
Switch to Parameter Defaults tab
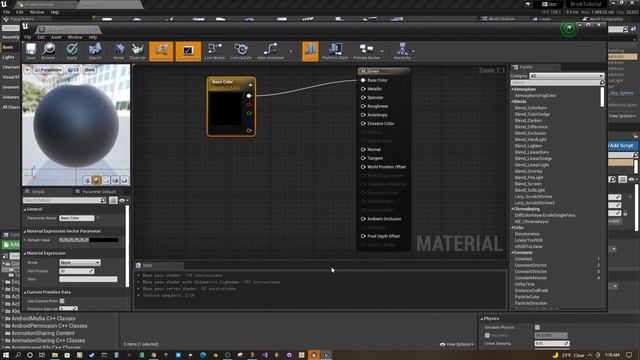99,191
